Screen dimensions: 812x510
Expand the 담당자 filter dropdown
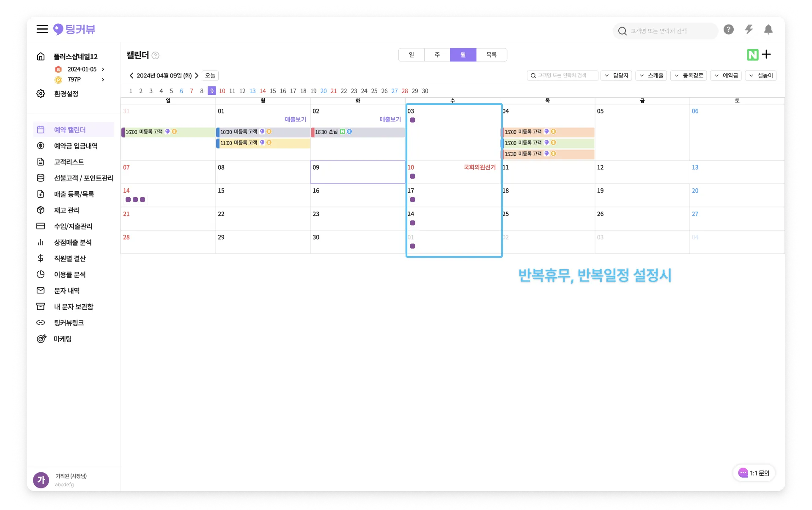coord(616,76)
